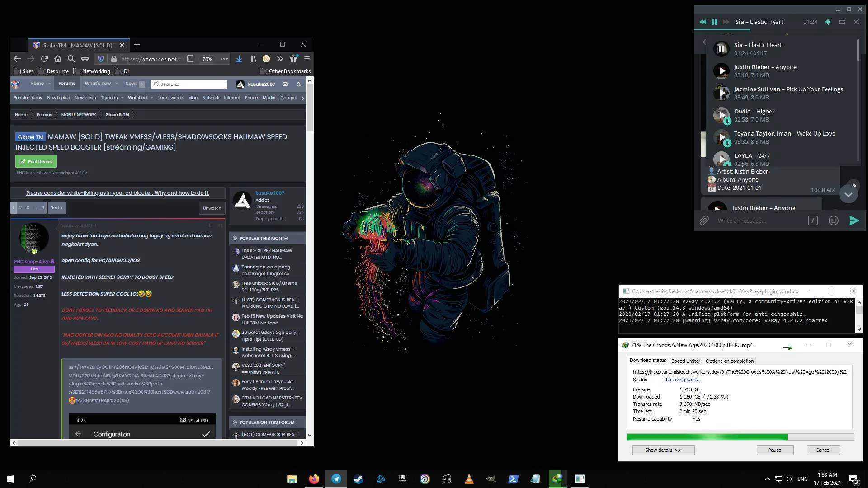Expand the Threads dropdown arrow
This screenshot has width=868, height=488.
122,98
